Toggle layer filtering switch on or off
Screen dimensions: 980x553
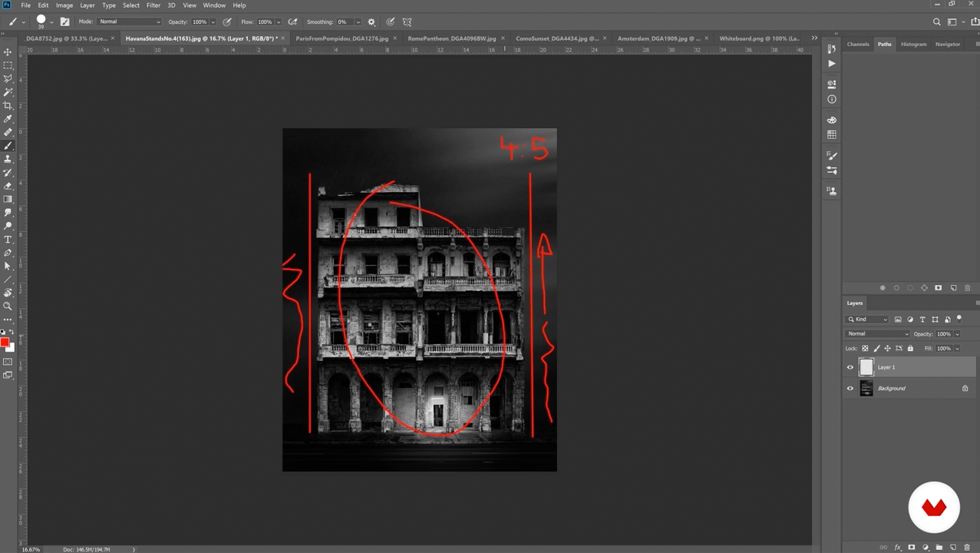coord(959,319)
